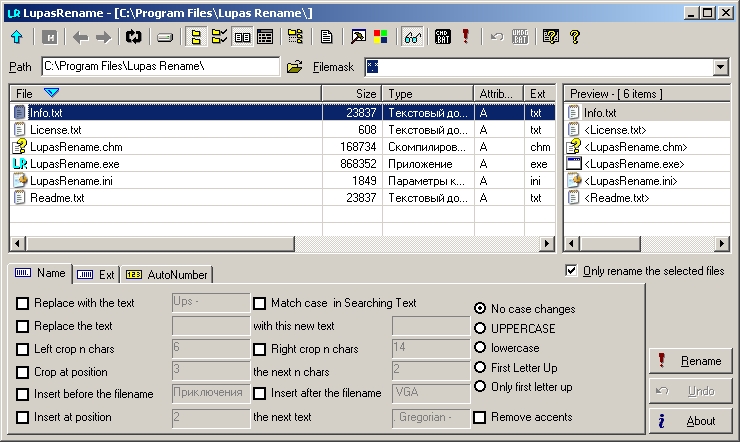The height and width of the screenshot is (442, 740).
Task: Select No case changes radio button
Action: tap(480, 308)
